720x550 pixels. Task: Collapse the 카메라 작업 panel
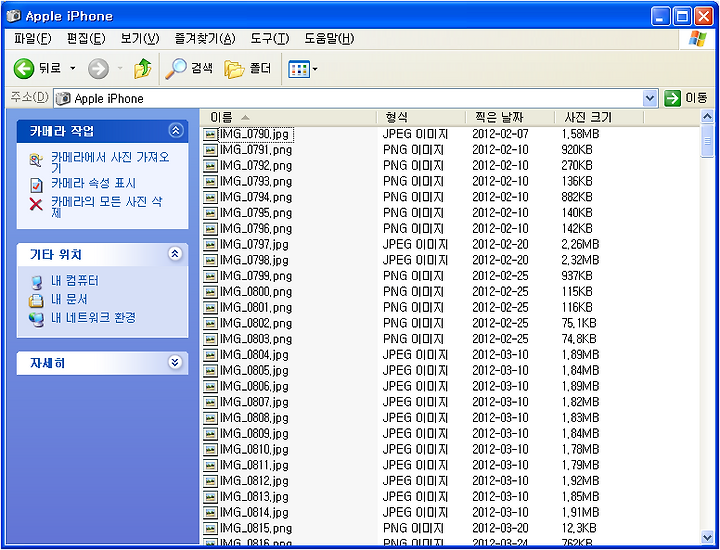point(175,131)
